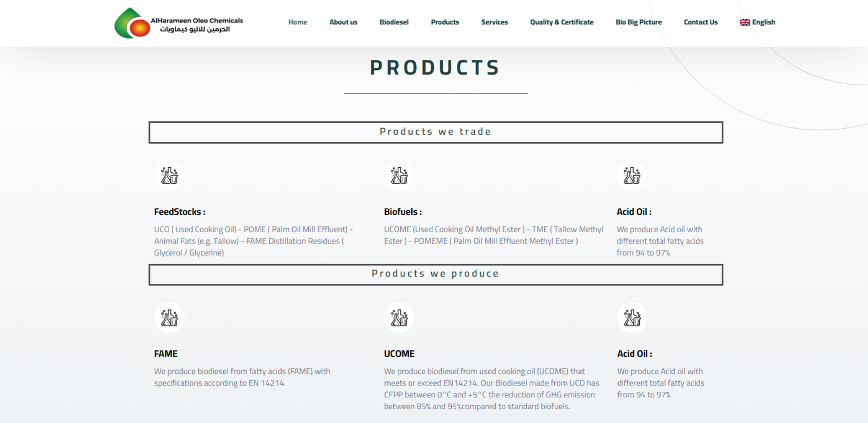The height and width of the screenshot is (423, 868).
Task: Go to the Home menu item
Action: click(x=298, y=22)
